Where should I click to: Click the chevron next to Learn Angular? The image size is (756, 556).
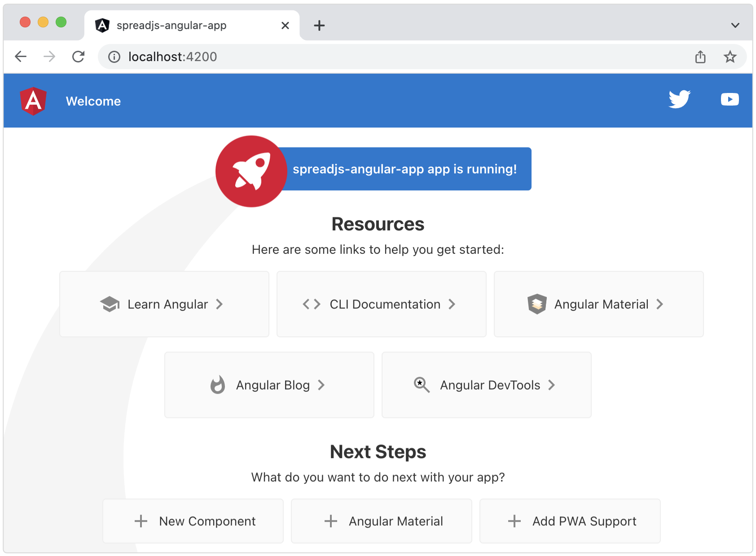coord(219,304)
